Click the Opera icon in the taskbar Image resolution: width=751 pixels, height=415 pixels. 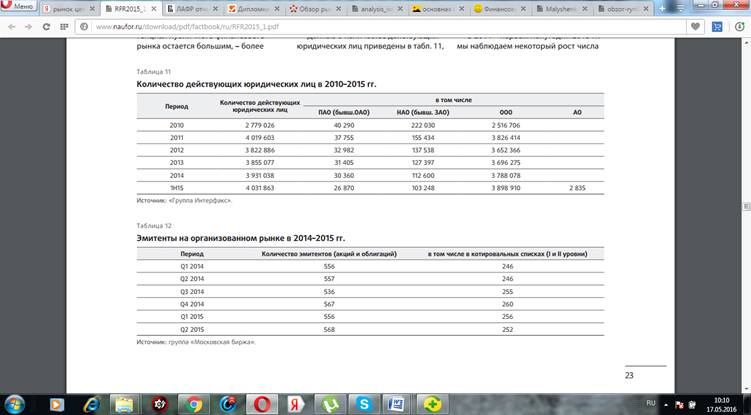[263, 402]
